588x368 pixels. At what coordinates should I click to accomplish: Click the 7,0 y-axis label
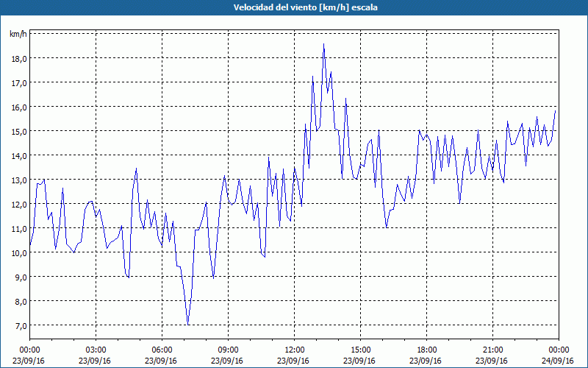pyautogui.click(x=21, y=326)
